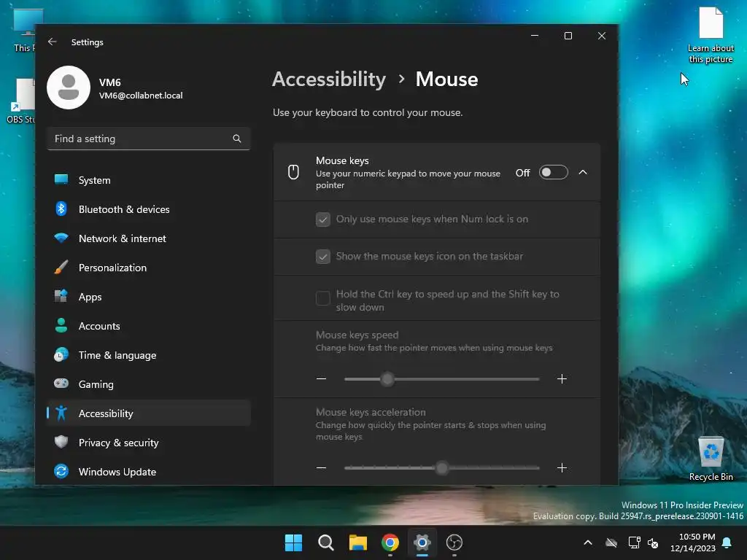The width and height of the screenshot is (747, 560).
Task: Select the Recycle Bin desktop icon
Action: (x=711, y=459)
